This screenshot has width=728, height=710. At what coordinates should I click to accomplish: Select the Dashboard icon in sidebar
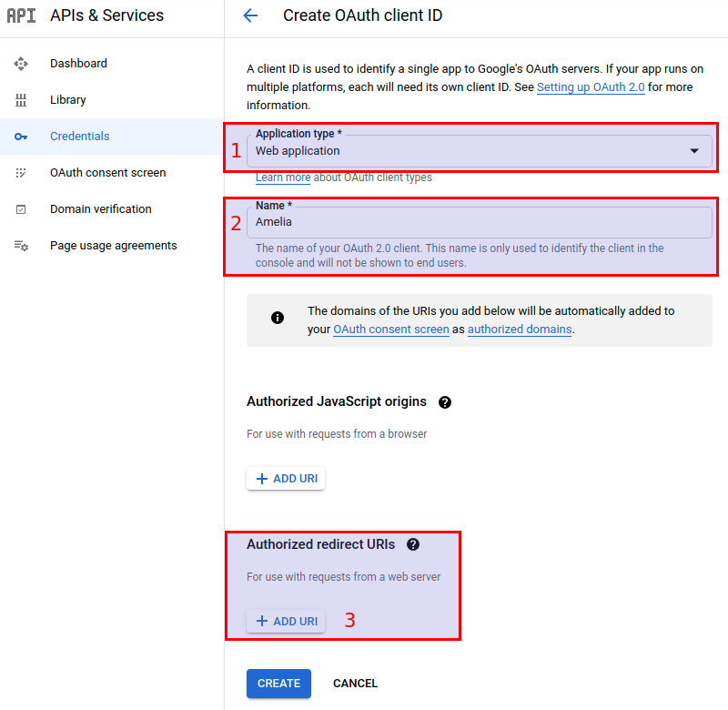(21, 63)
